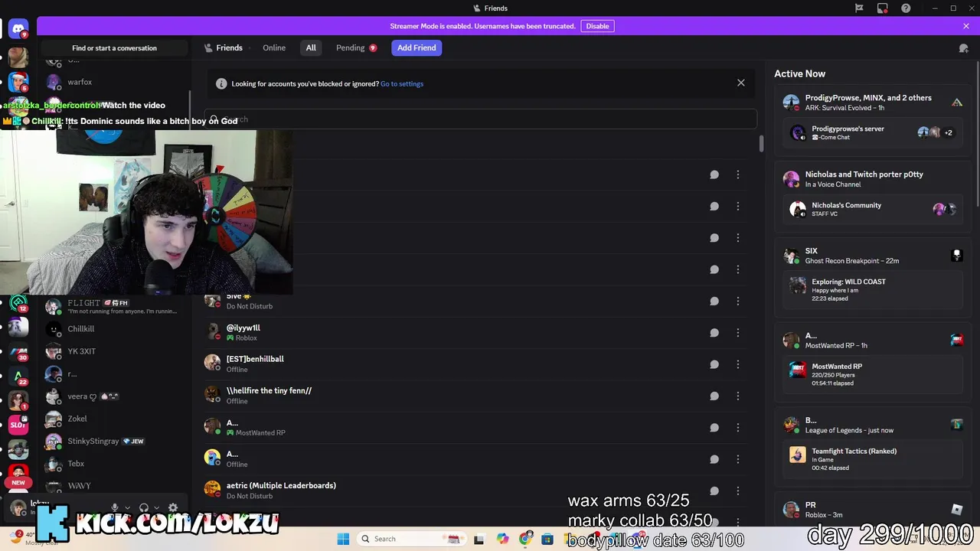
Task: Open the MostWanted RP activity card
Action: tap(873, 374)
